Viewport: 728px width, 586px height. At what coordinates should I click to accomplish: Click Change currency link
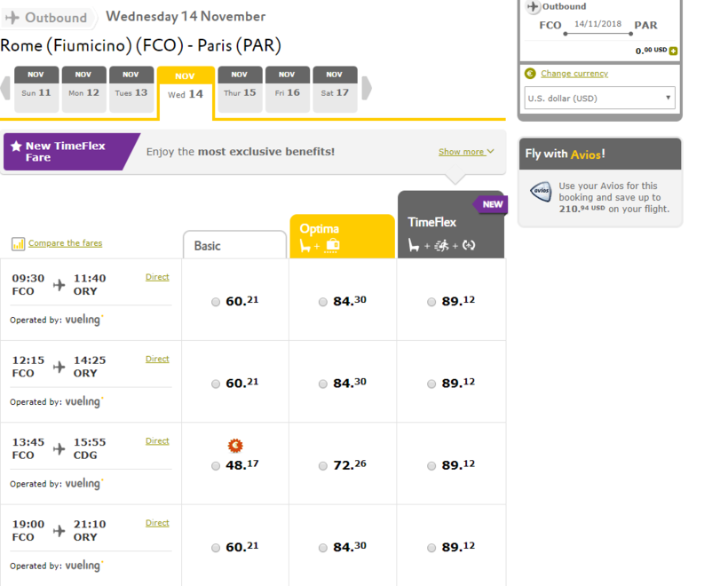[574, 74]
